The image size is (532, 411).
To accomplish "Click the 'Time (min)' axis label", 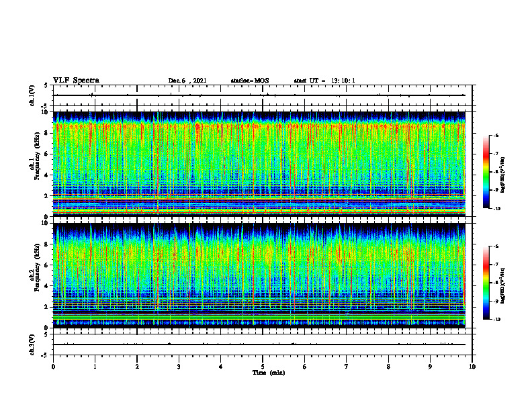I will pos(269,373).
